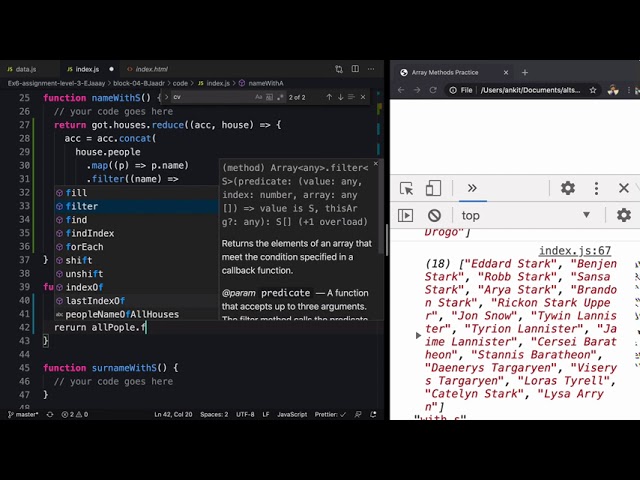
Task: Split the editor with the split icon
Action: (355, 69)
